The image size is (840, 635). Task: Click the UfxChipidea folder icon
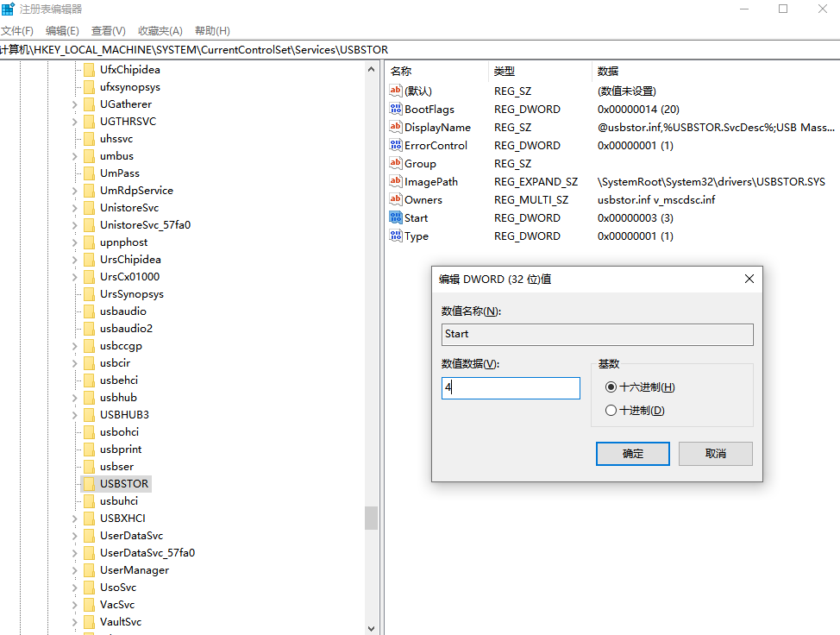point(90,70)
